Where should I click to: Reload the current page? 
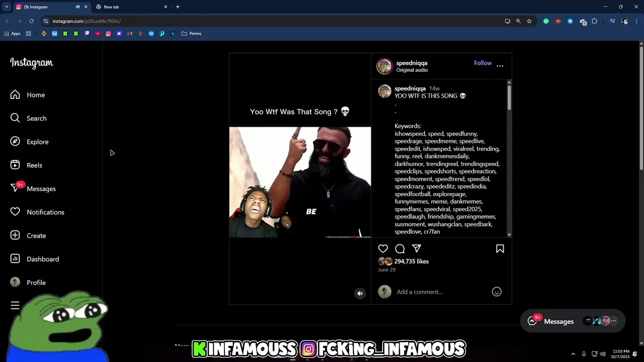point(31,21)
